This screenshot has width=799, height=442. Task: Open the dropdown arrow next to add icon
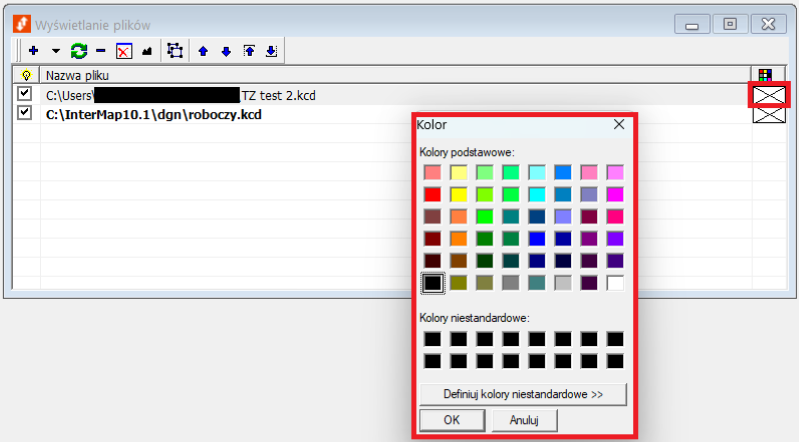56,50
